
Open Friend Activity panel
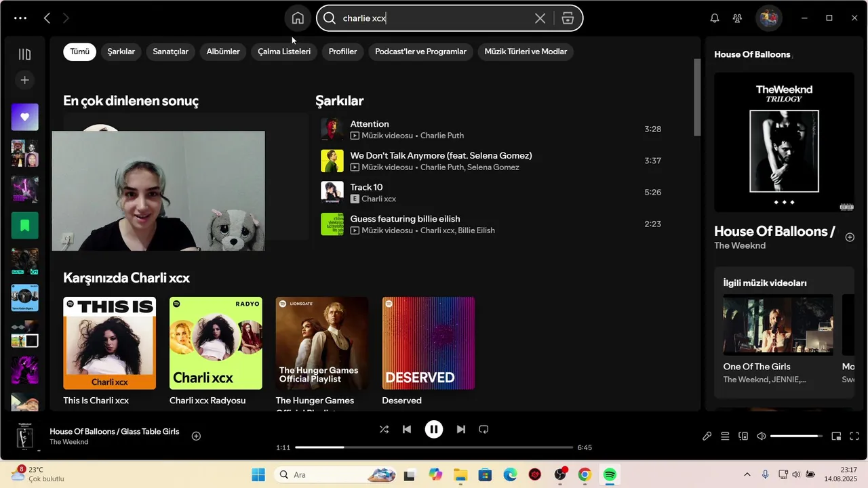point(737,18)
